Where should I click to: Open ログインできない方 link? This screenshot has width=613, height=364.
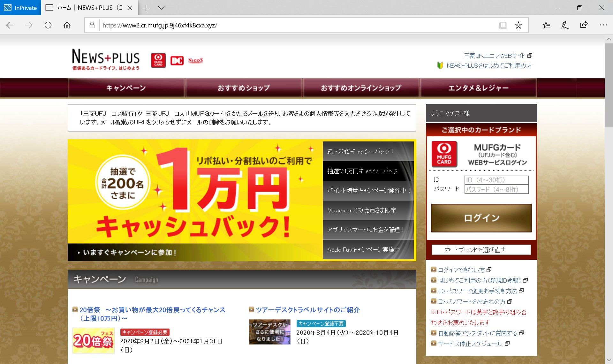(x=461, y=270)
